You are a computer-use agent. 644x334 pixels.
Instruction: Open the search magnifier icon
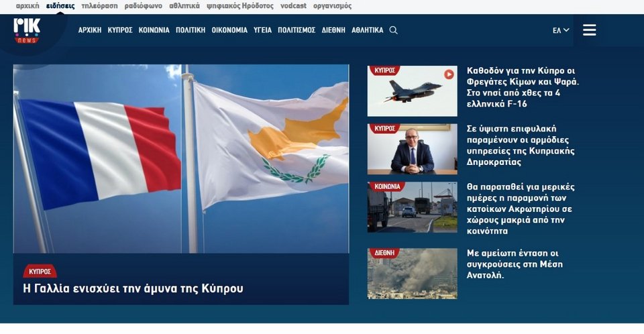(393, 30)
